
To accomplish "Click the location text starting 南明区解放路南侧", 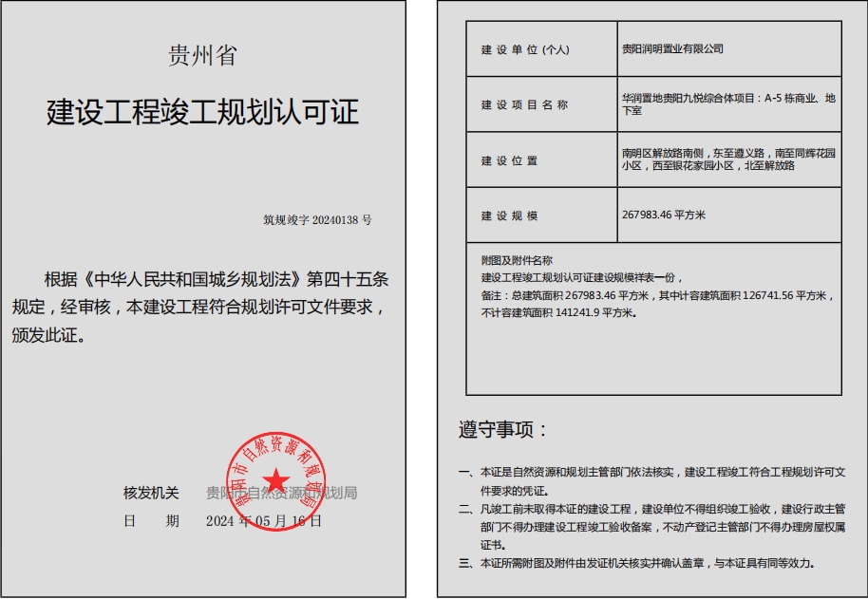I will pos(728,159).
